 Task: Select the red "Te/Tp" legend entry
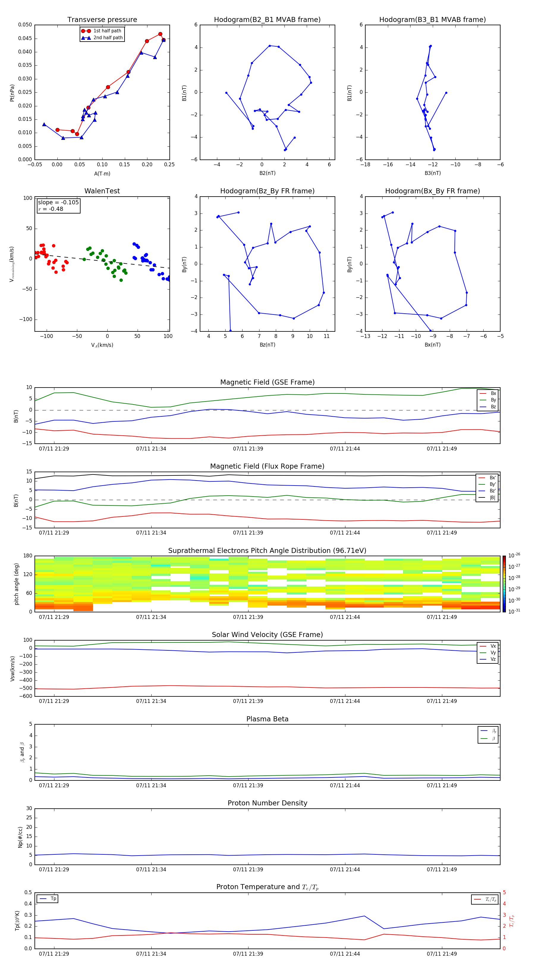tap(485, 899)
